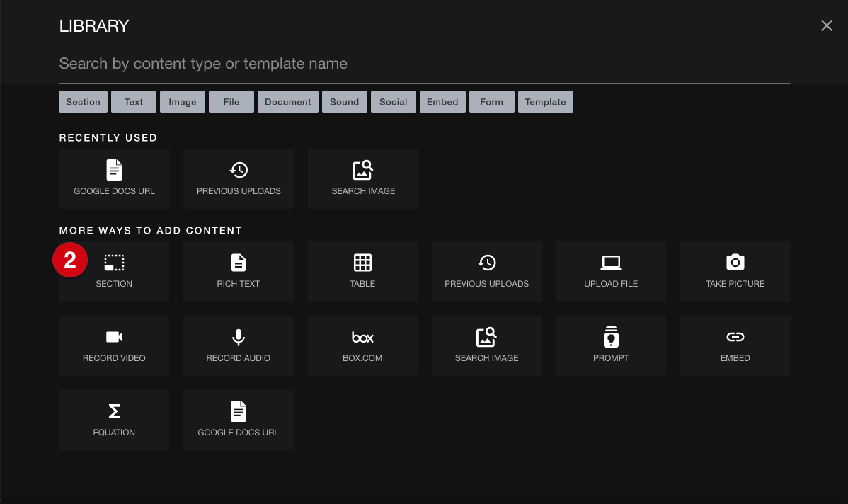The width and height of the screenshot is (848, 504).
Task: Select the Upload File option
Action: [x=611, y=272]
